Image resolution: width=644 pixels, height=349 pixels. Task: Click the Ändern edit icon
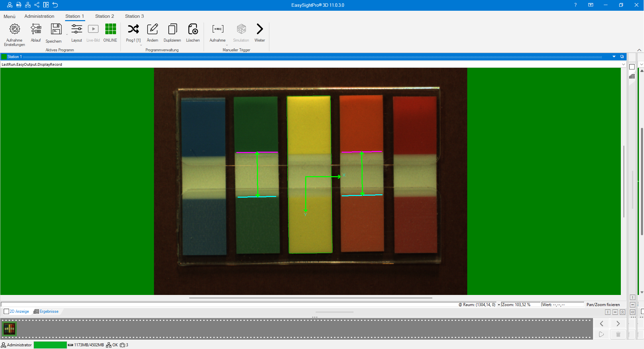pos(152,30)
